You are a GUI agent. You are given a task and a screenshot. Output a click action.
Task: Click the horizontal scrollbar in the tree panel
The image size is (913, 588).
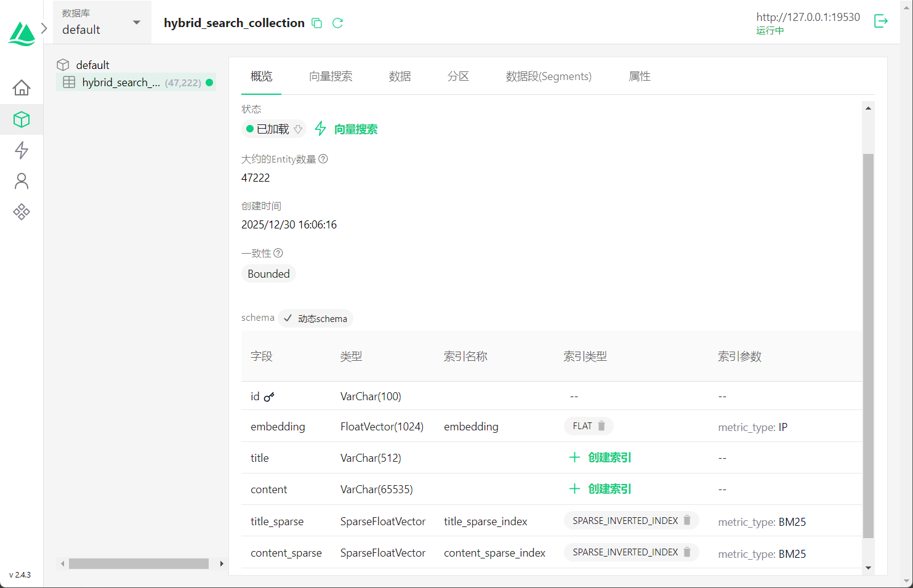point(139,563)
